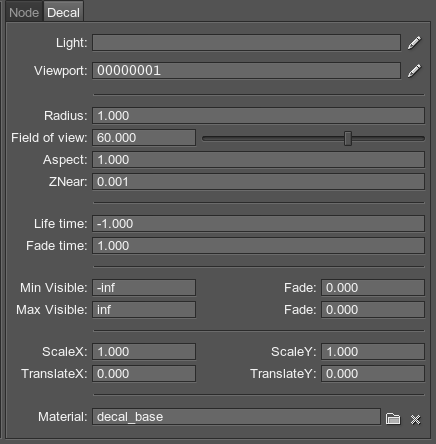Select the Decal tab
The height and width of the screenshot is (444, 436).
[x=63, y=13]
